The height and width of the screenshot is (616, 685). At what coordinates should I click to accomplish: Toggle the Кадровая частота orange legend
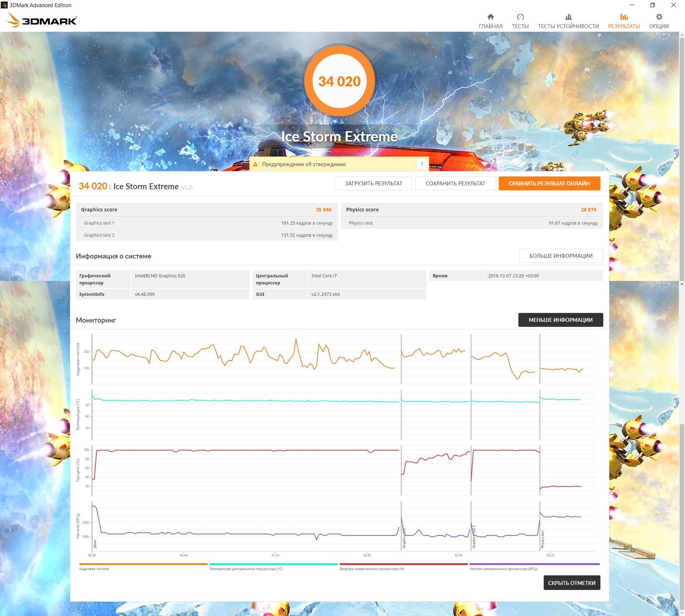pos(143,566)
